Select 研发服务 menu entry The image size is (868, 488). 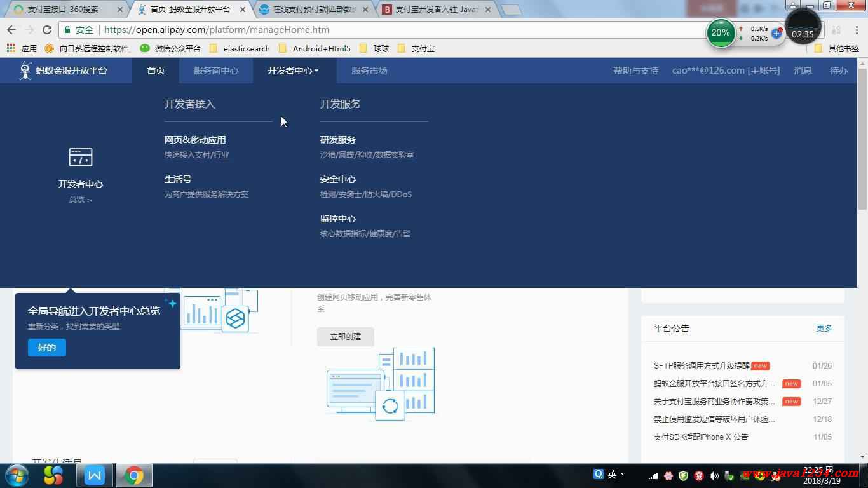[338, 140]
